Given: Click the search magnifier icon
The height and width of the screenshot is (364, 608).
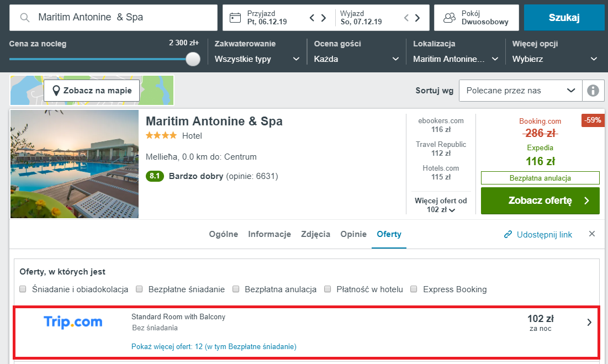Looking at the screenshot, I should [x=24, y=18].
